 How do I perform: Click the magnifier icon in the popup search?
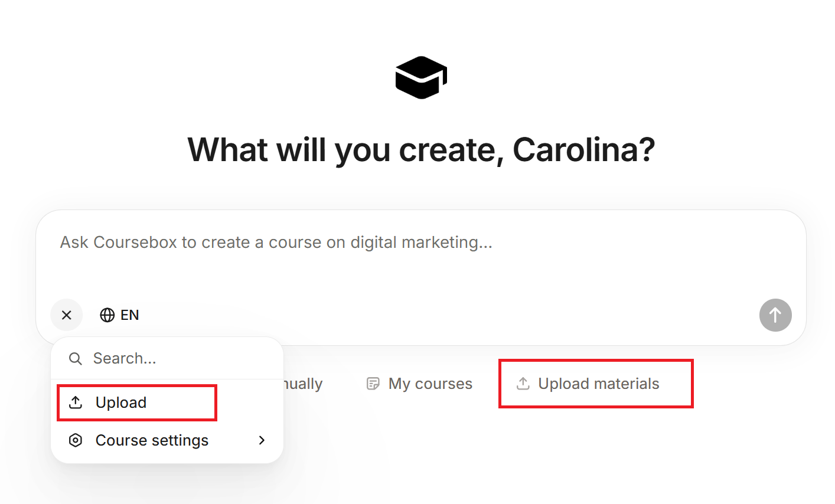[x=76, y=359]
